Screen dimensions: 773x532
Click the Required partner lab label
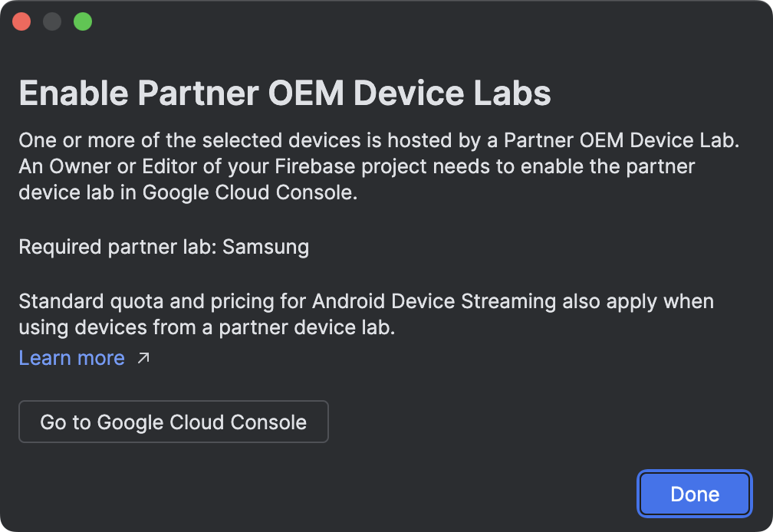[117, 247]
